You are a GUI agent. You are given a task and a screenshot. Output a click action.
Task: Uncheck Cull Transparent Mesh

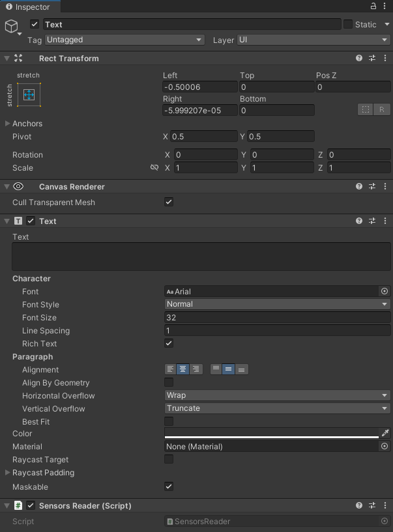[168, 202]
